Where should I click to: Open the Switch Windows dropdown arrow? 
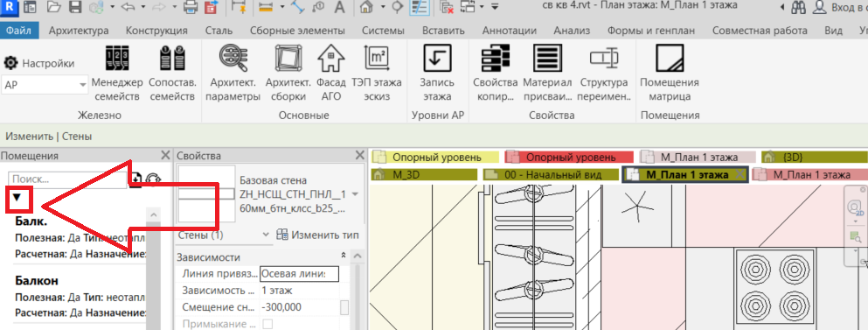[482, 7]
